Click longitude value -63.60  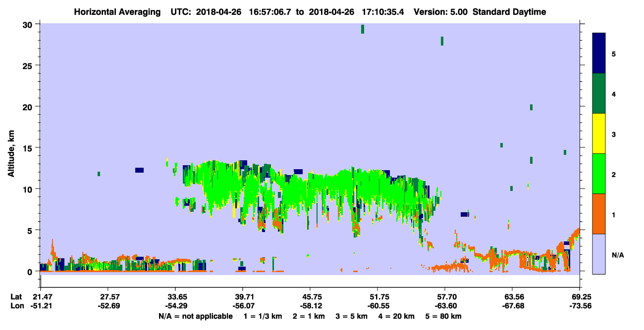tap(444, 306)
